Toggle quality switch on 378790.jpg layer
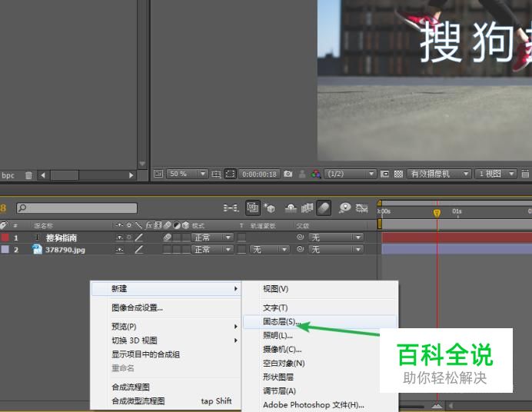 pos(139,250)
